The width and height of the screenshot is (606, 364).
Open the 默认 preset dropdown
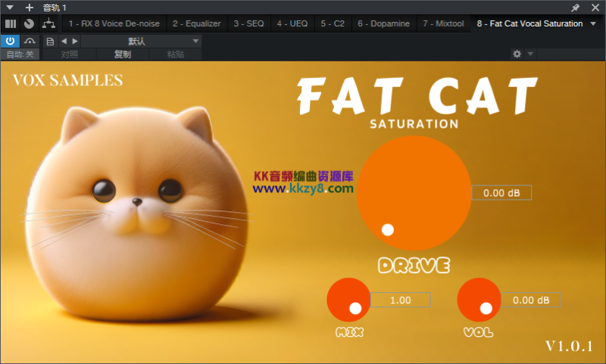coord(141,41)
